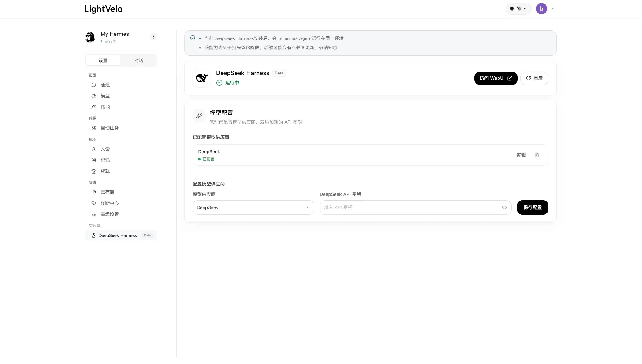Click the Beta badge beside the DeepSeek Harness title
This screenshot has height=364, width=642.
pos(279,73)
